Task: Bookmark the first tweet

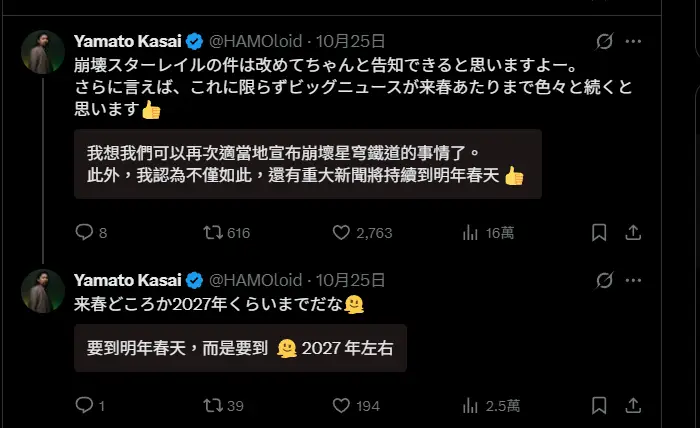Action: coord(598,233)
